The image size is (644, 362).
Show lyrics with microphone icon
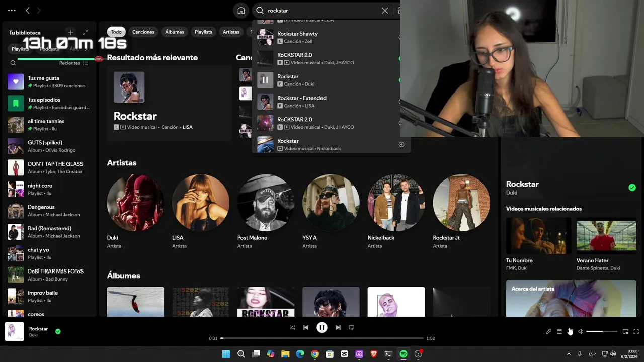pos(549,332)
